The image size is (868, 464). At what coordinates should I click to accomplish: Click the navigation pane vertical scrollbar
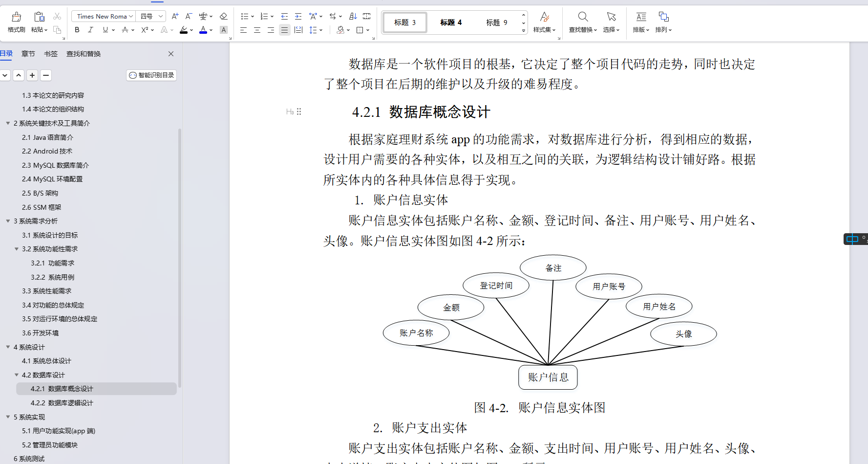coord(180,257)
